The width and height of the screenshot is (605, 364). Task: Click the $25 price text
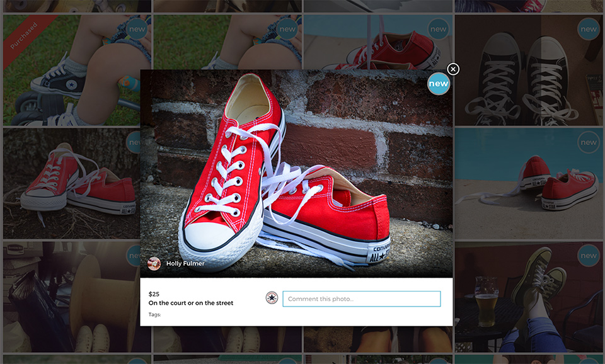click(x=154, y=294)
